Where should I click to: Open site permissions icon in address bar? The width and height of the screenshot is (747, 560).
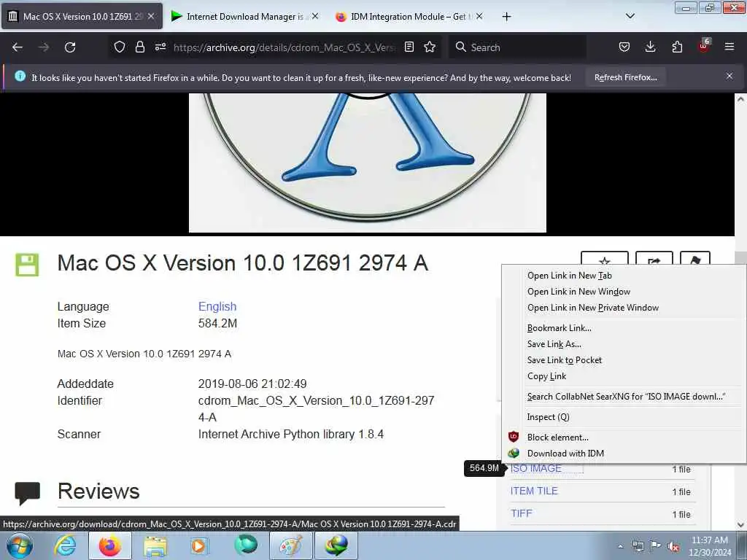pos(160,47)
